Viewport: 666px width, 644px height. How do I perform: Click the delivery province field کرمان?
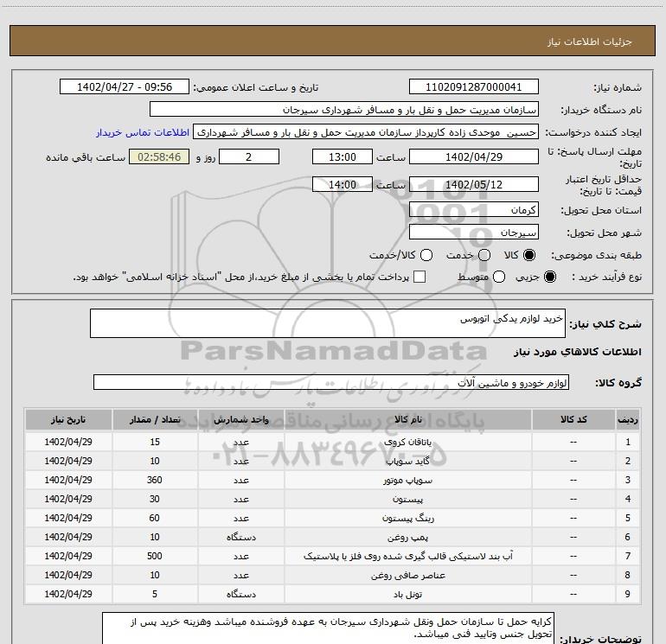pos(474,210)
